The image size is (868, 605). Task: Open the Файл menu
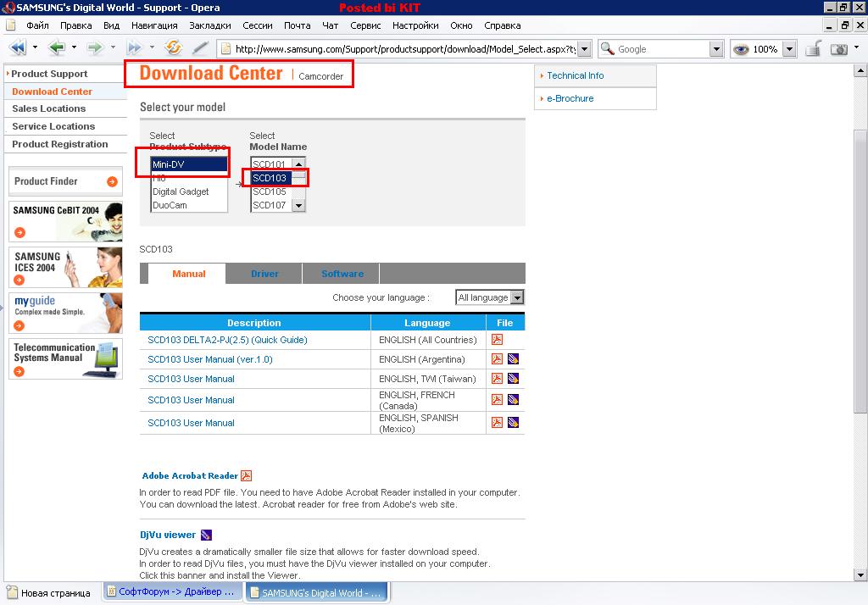37,25
